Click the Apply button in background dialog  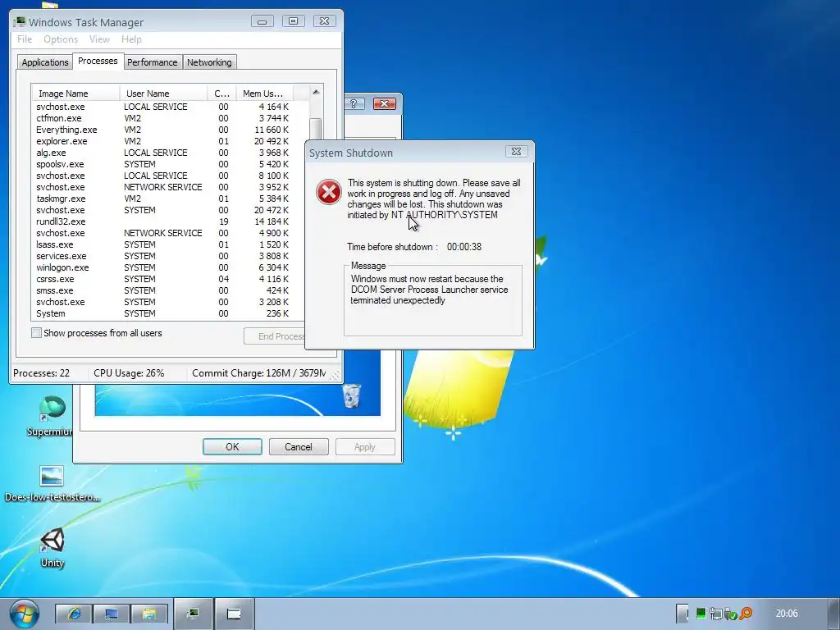(365, 447)
